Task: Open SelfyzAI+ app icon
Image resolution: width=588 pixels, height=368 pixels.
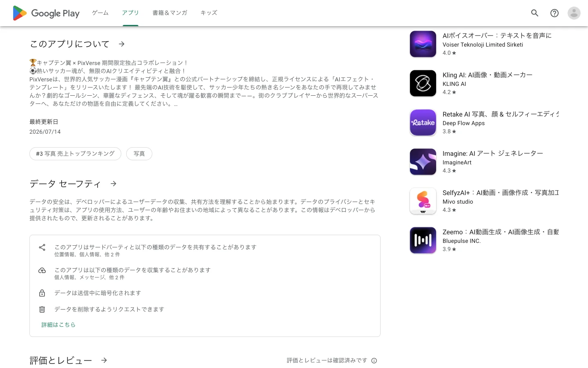Action: [x=423, y=201]
